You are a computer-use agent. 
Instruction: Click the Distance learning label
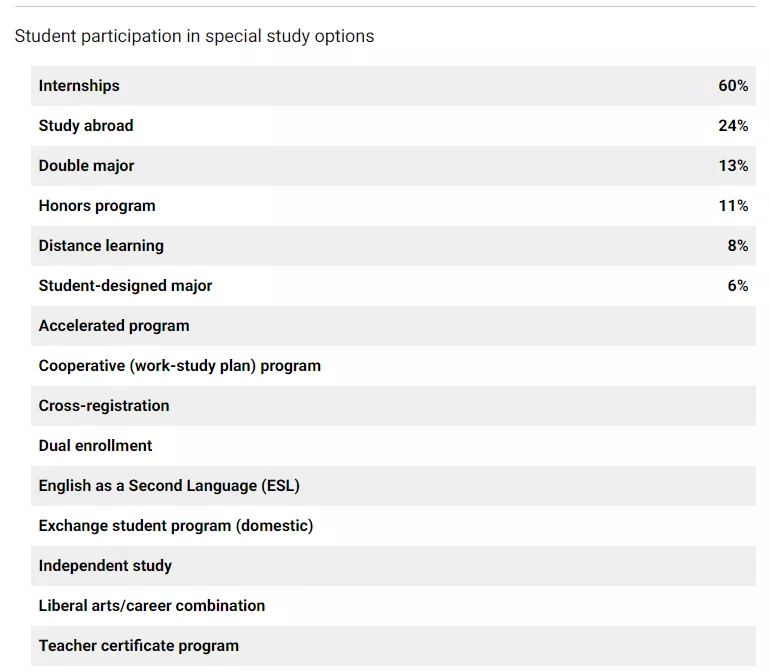[x=101, y=246]
